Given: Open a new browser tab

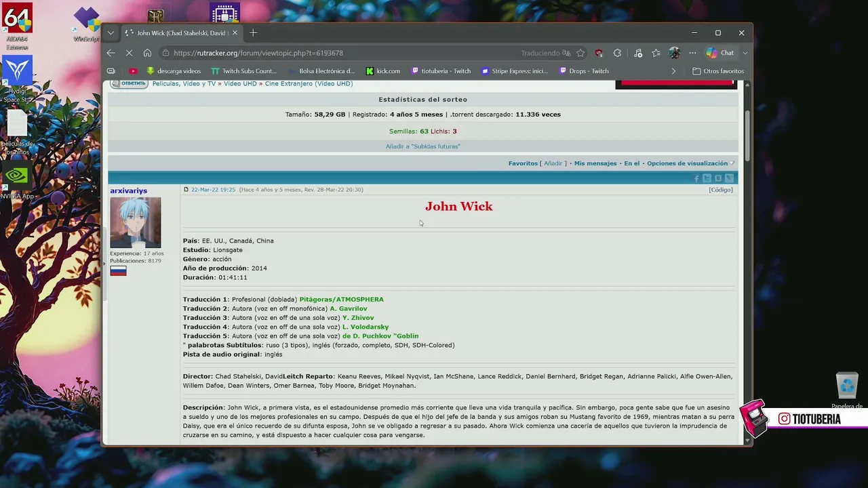Looking at the screenshot, I should coord(253,33).
